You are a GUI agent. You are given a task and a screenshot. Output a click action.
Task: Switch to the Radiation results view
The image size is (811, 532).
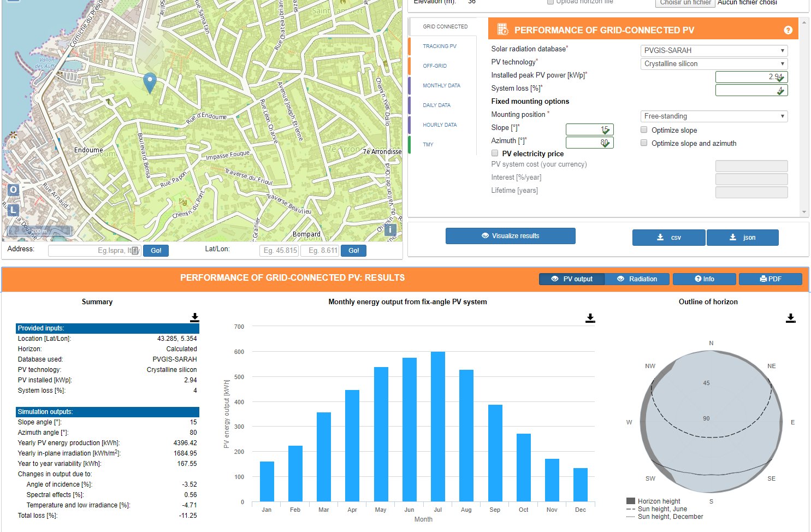(637, 279)
